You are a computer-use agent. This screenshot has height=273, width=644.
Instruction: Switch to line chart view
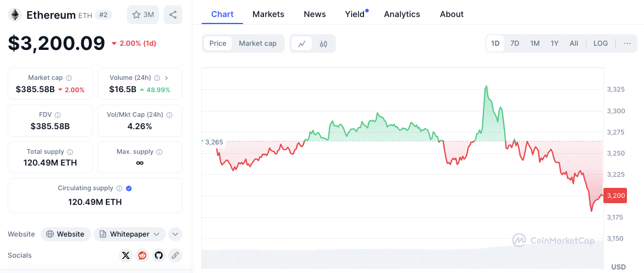302,43
